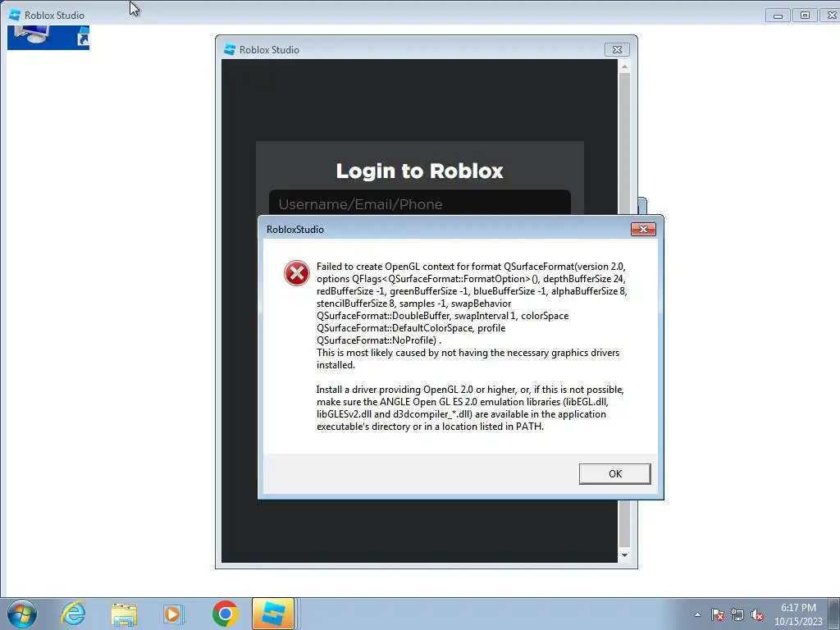This screenshot has width=840, height=630.
Task: Click the muted volume tray icon
Action: 757,614
